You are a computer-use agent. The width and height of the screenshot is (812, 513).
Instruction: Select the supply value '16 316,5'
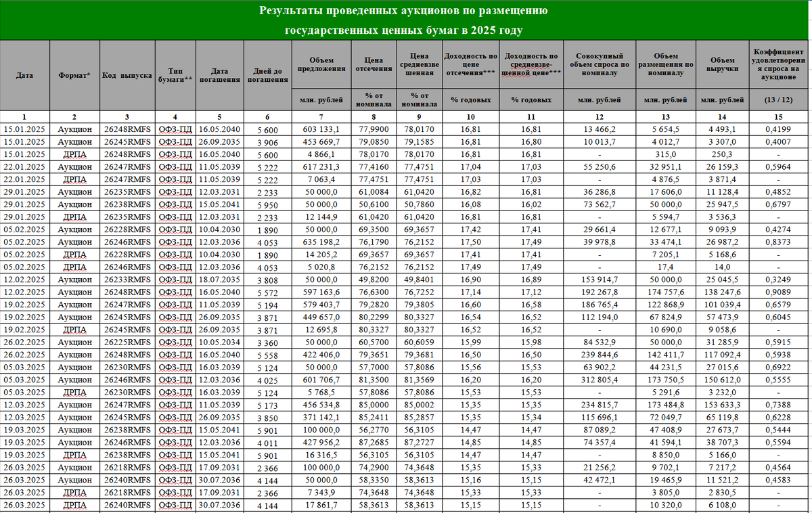tap(321, 455)
